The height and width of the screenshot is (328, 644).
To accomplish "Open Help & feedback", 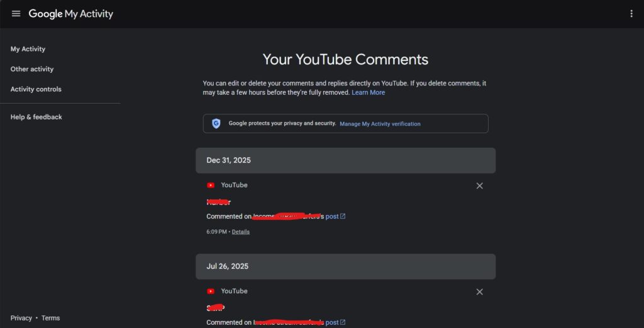I will 36,117.
